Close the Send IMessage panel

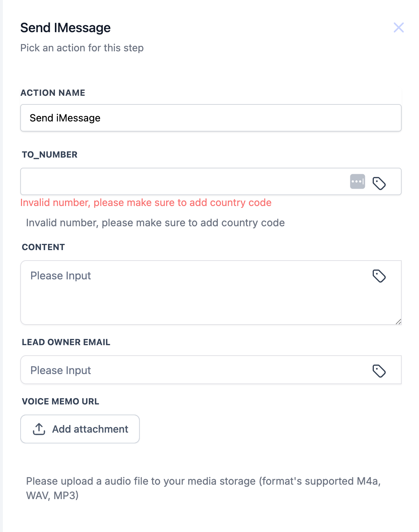[x=398, y=27]
